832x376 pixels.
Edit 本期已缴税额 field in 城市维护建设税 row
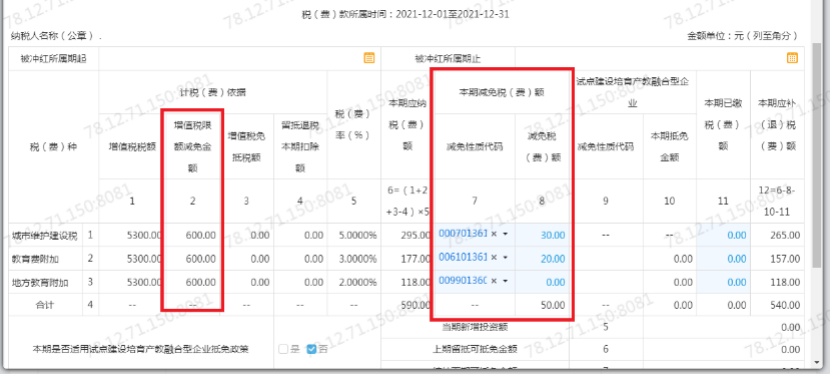(x=723, y=235)
